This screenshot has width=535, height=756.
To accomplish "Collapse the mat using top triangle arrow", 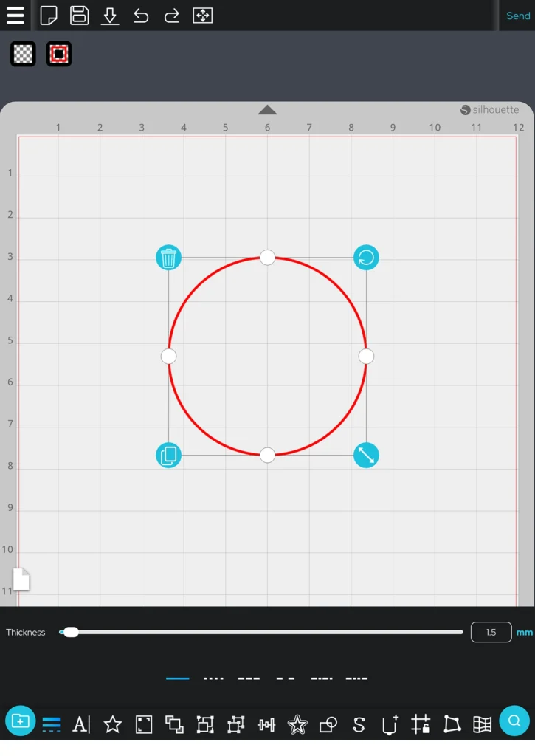I will 267,110.
